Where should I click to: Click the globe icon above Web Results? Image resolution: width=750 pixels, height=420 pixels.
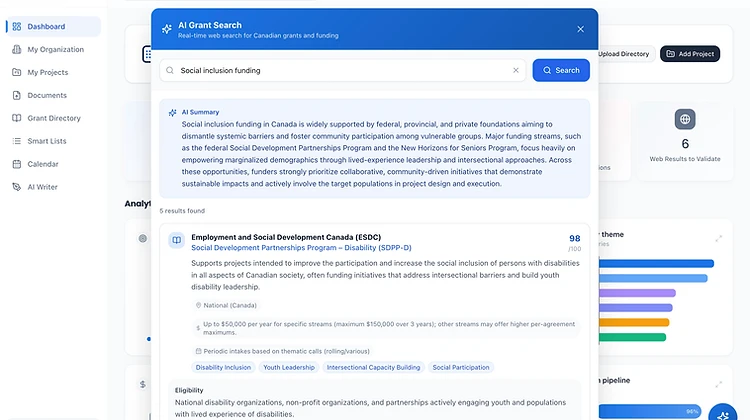[685, 119]
